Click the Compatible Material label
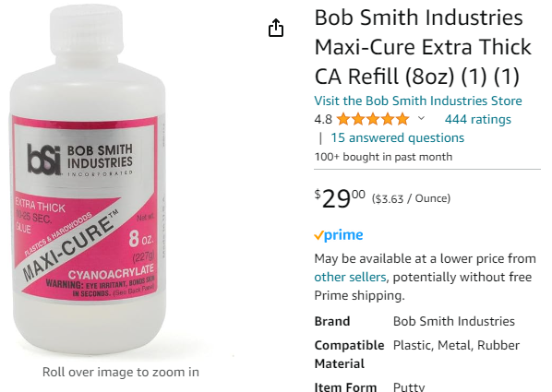Screen dimensions: 552x392 (x=349, y=354)
